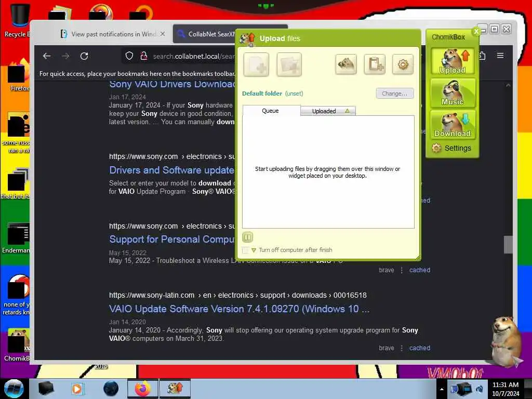532x399 pixels.
Task: Click volume tray icon
Action: (x=480, y=389)
